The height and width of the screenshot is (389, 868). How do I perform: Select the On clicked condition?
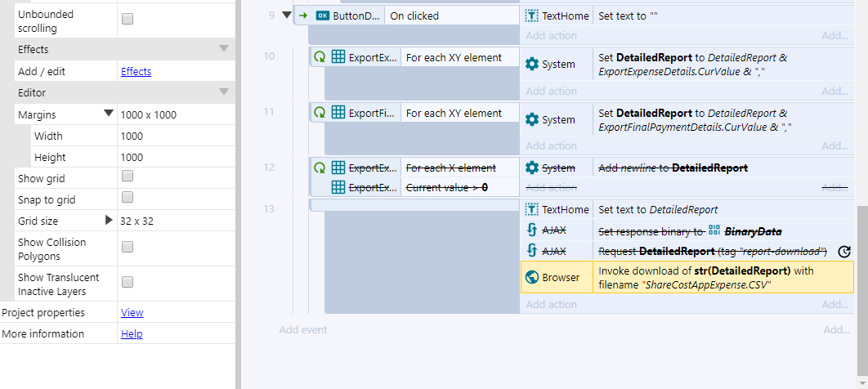[452, 16]
